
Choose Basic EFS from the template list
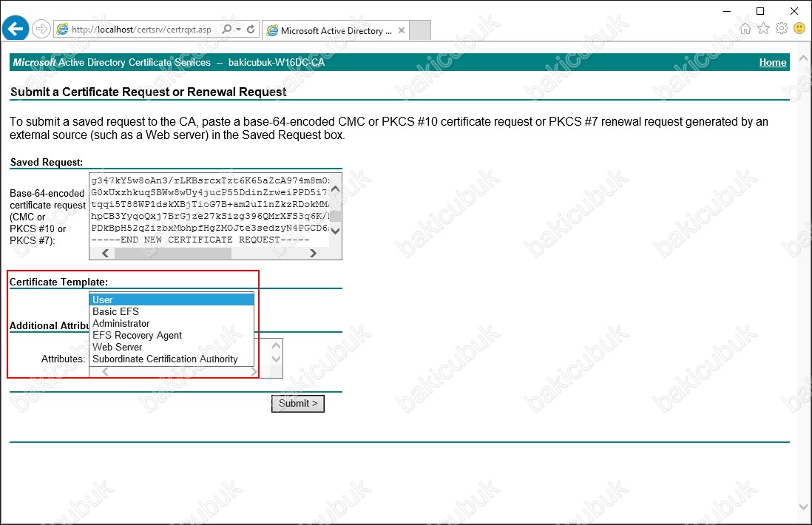[x=172, y=312]
